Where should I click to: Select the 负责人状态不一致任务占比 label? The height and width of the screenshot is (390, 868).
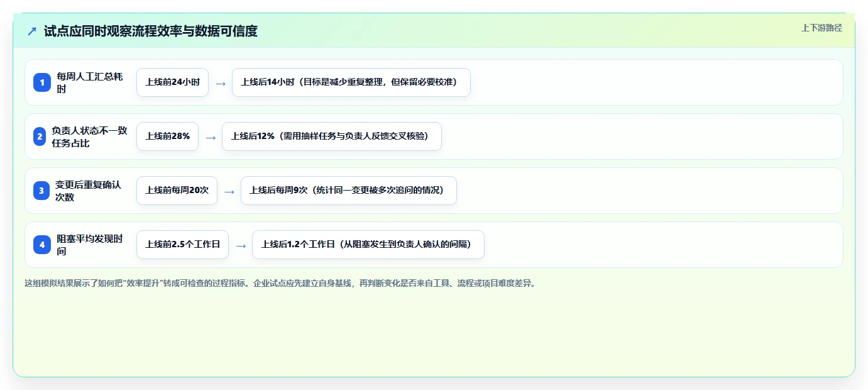coord(90,136)
